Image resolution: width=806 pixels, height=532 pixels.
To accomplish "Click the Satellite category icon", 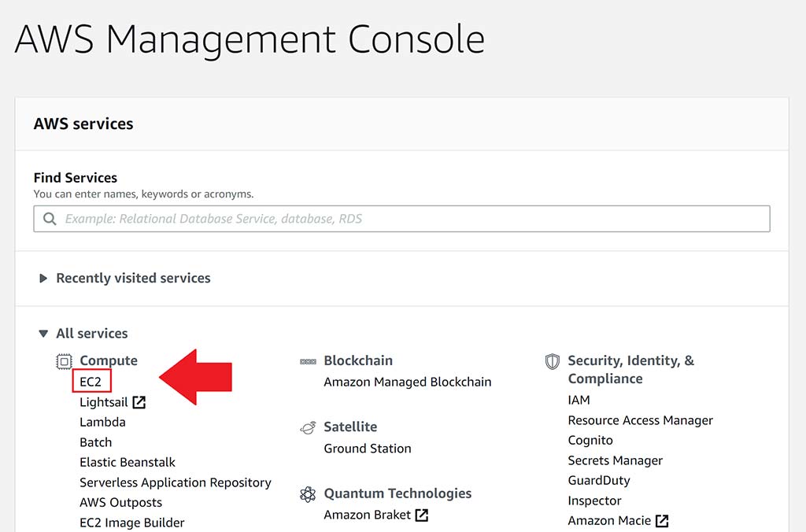I will pyautogui.click(x=308, y=427).
